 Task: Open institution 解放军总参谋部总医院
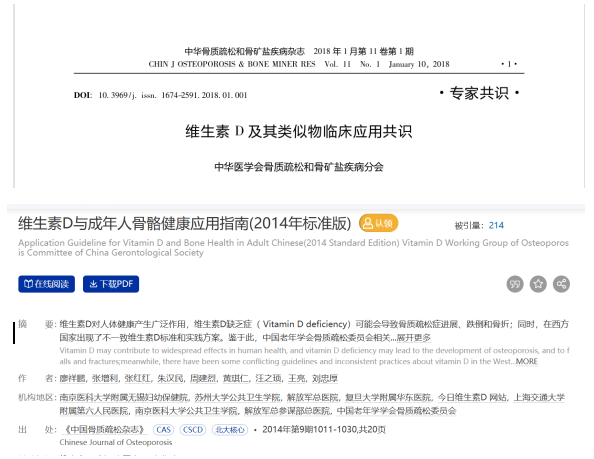coord(287,411)
